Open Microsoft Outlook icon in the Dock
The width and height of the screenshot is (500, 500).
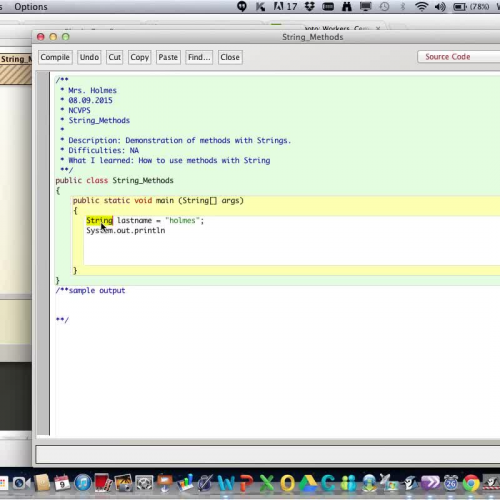288,483
